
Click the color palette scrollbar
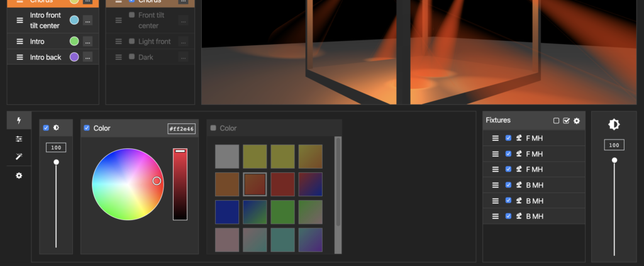coord(338,182)
